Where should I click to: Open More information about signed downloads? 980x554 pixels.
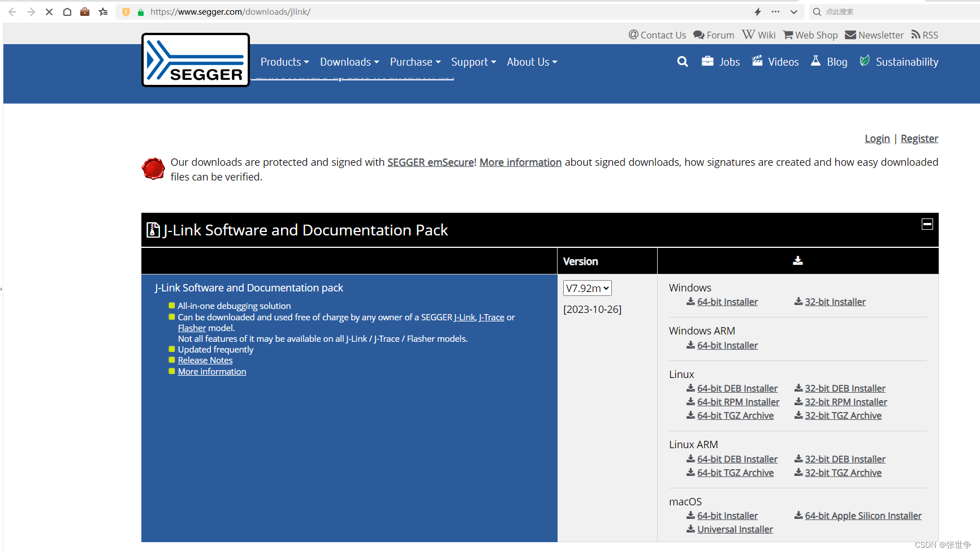tap(521, 162)
